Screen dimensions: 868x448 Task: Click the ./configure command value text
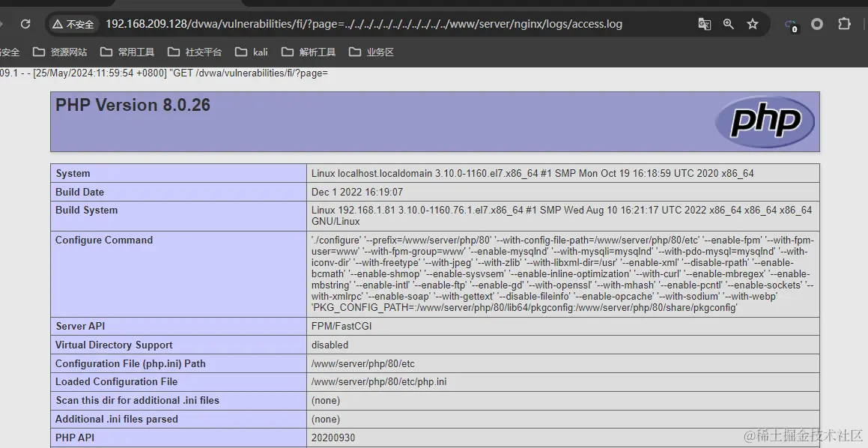(x=562, y=273)
